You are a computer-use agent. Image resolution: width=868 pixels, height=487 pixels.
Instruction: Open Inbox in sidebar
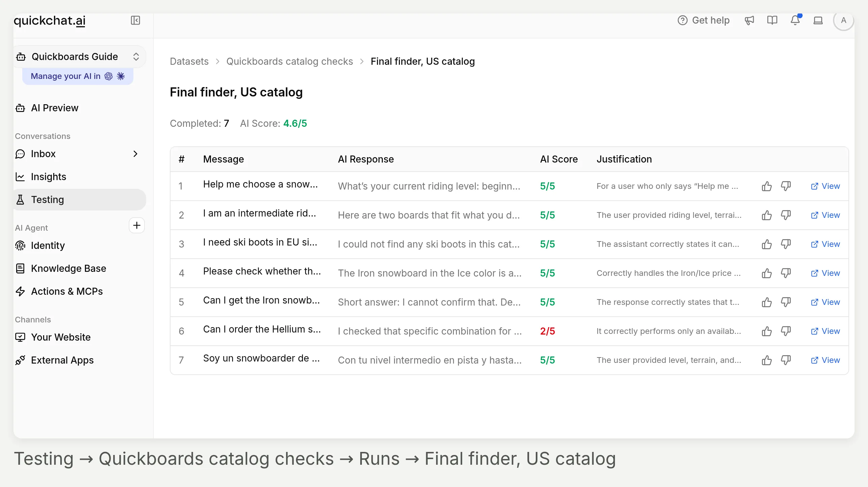pos(43,154)
